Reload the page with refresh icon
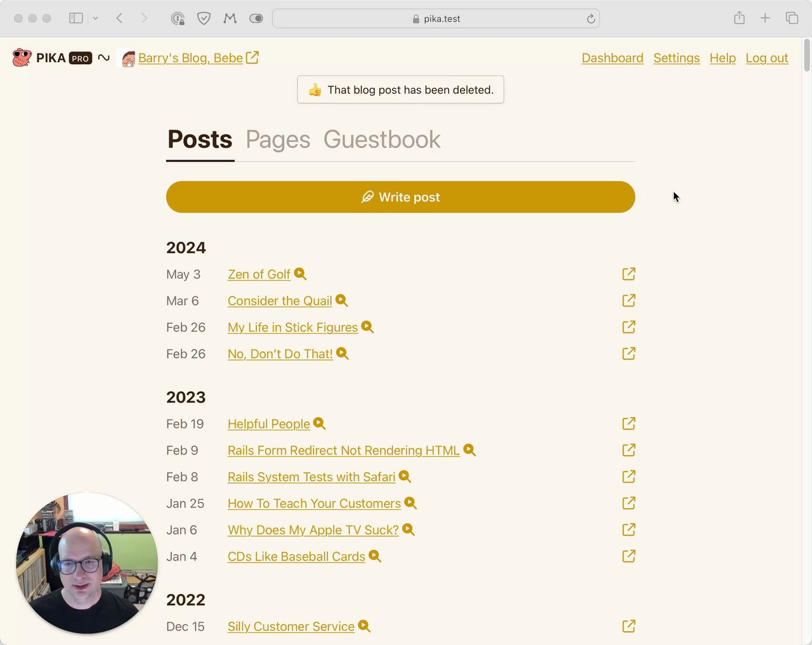 591,18
